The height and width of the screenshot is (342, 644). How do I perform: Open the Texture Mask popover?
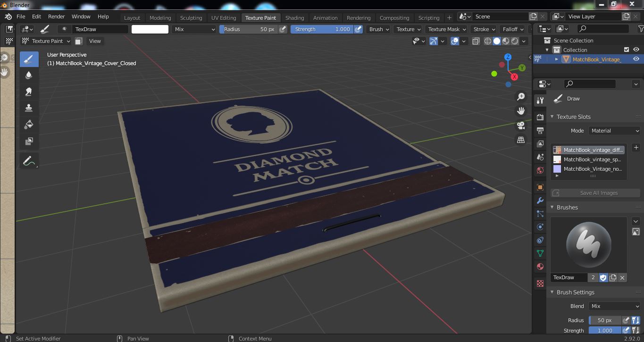coord(447,29)
